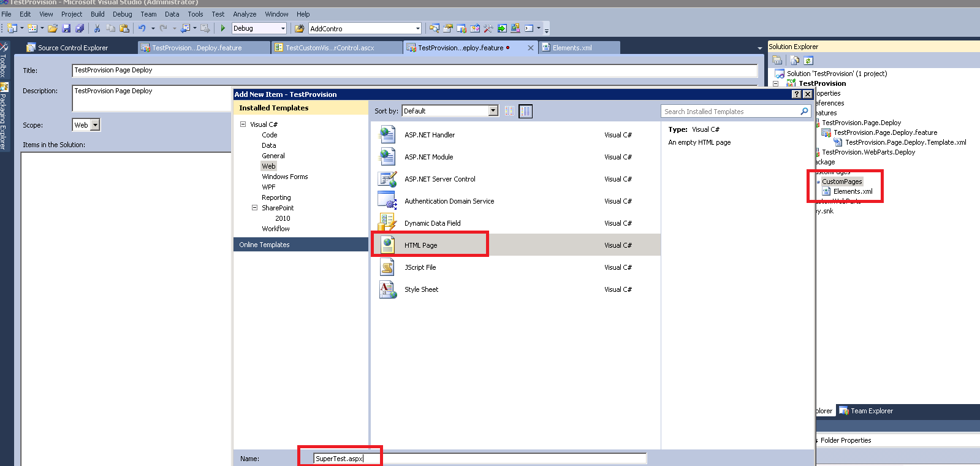Click the Add New Item toolbar icon
Screen dimensions: 980x466
coord(32,28)
